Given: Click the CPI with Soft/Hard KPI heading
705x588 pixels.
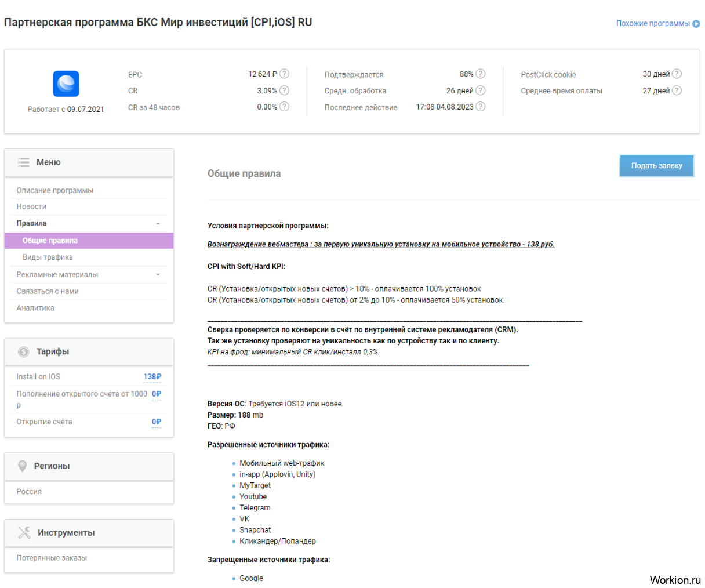Looking at the screenshot, I should click(246, 266).
